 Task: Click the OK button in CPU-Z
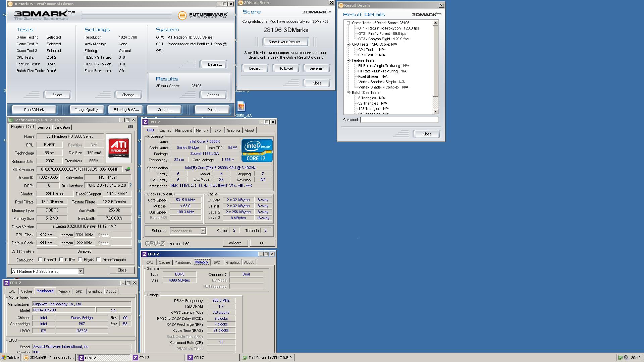click(262, 243)
